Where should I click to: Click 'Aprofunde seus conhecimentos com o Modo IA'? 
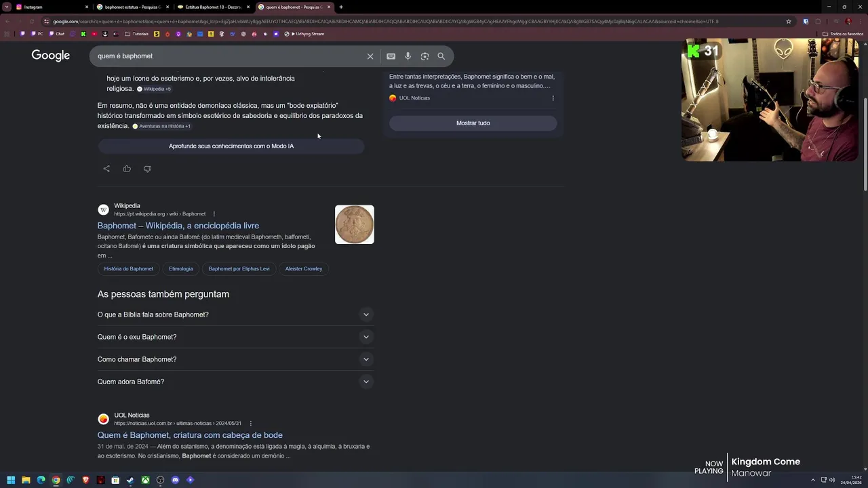point(231,146)
